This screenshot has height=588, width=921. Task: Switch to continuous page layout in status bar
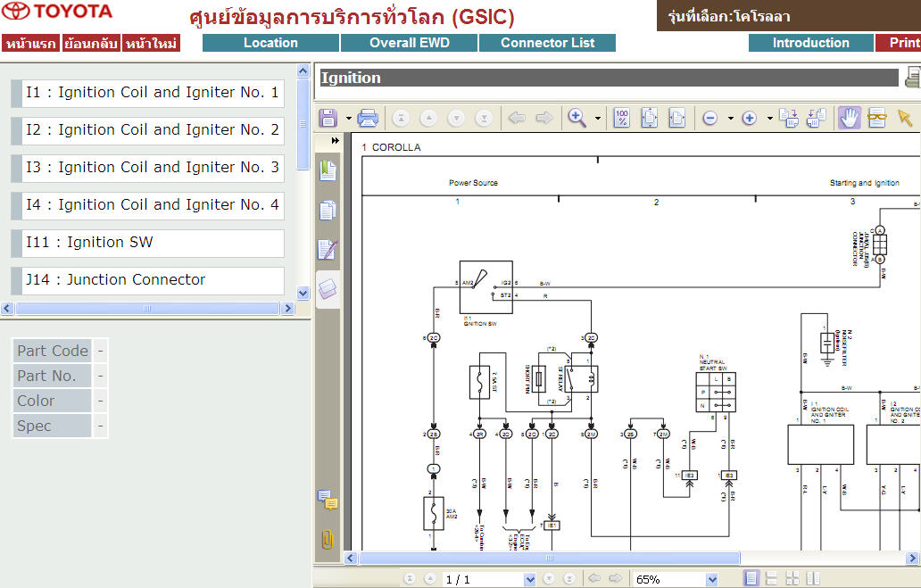click(x=771, y=578)
